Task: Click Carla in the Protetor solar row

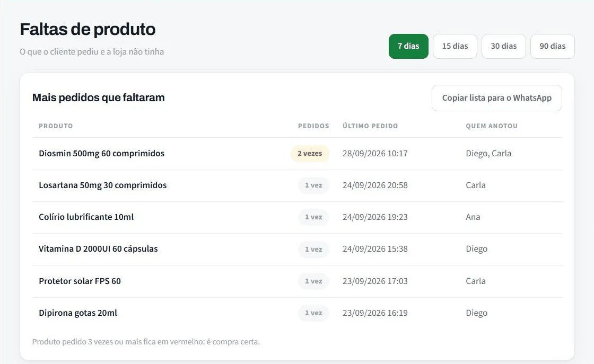Action: click(x=475, y=281)
